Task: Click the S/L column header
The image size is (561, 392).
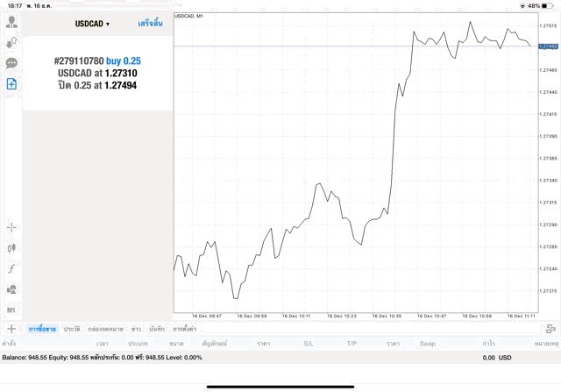Action: pos(309,343)
